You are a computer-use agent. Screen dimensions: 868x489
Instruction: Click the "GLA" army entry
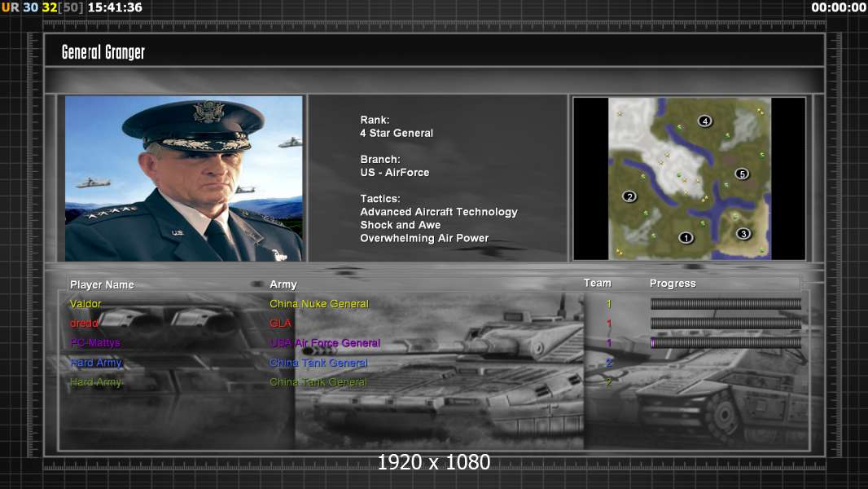point(280,323)
